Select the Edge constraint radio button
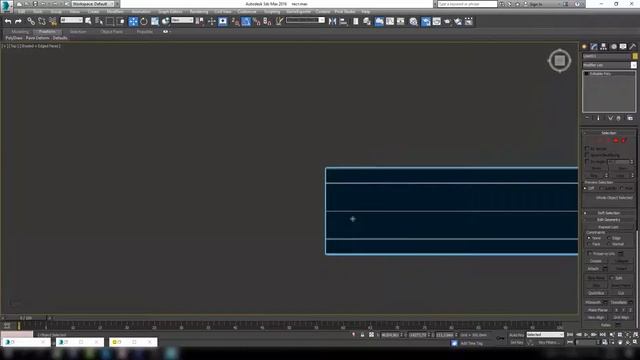This screenshot has width=640, height=360. click(610, 238)
